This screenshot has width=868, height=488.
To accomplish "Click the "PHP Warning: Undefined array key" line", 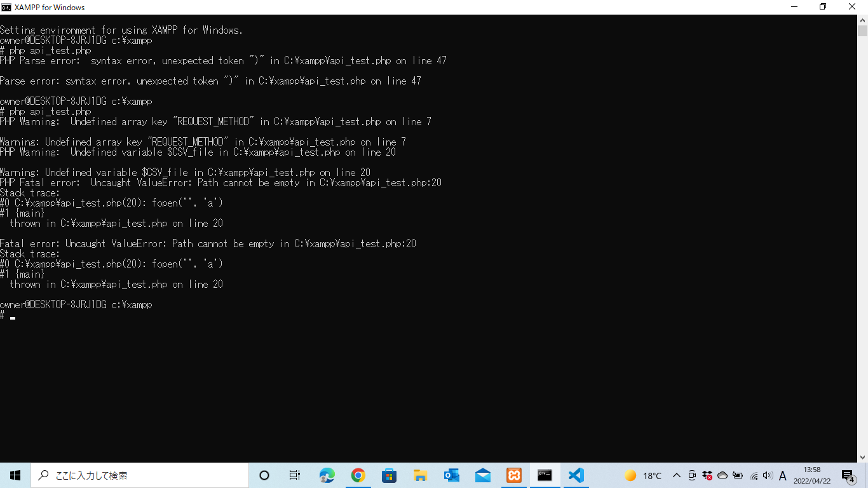I will (x=215, y=121).
